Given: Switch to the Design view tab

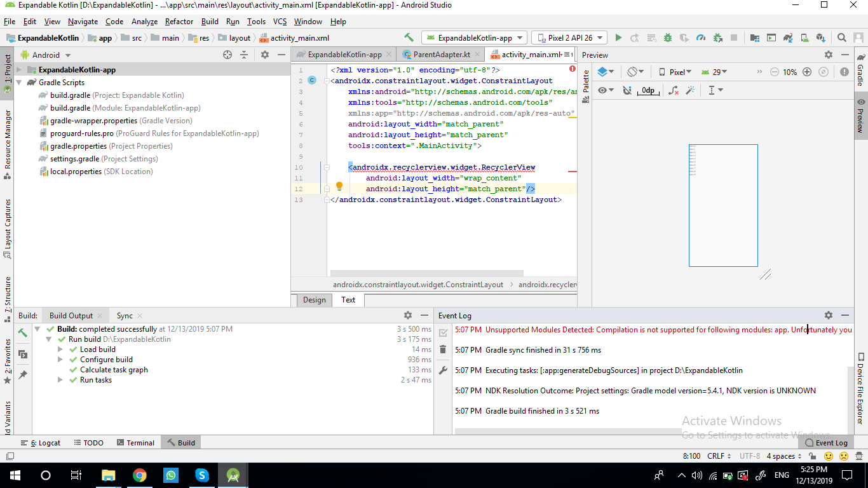Looking at the screenshot, I should tap(314, 300).
